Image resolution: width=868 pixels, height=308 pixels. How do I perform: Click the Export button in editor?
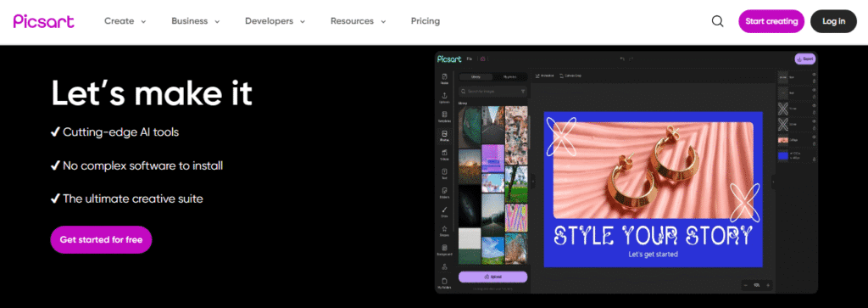[805, 59]
